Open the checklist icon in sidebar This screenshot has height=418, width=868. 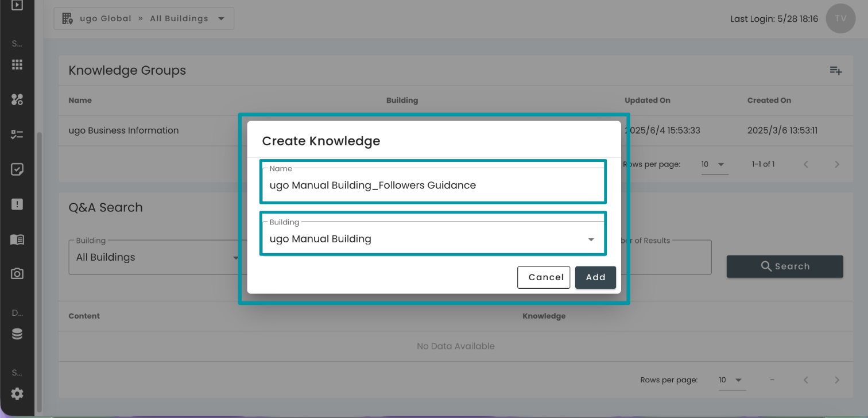(17, 134)
